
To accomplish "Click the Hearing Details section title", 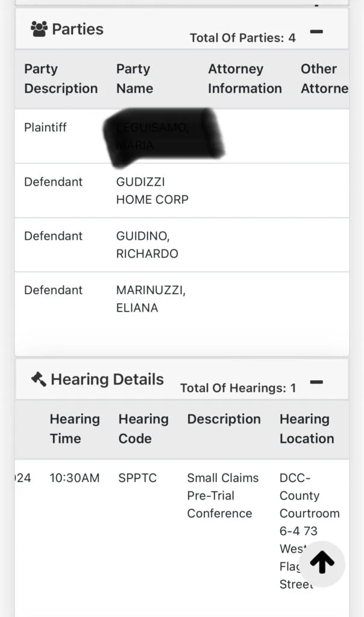I will click(107, 380).
